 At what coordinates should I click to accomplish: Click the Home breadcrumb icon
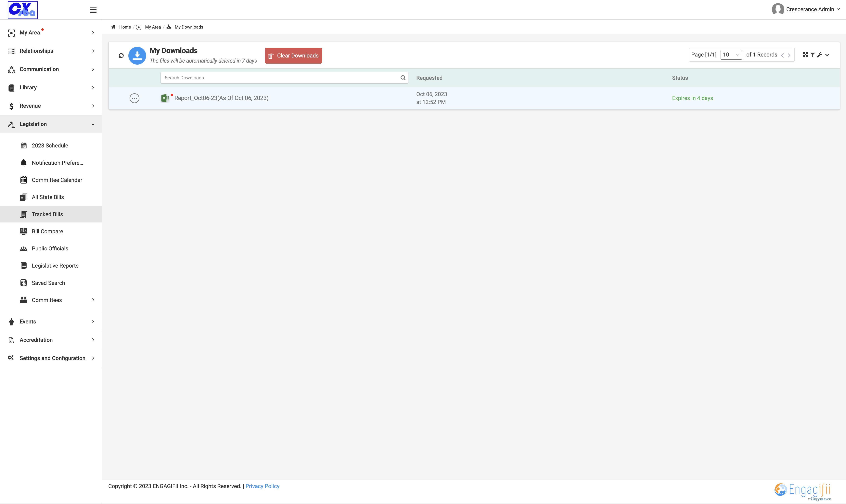click(x=113, y=27)
